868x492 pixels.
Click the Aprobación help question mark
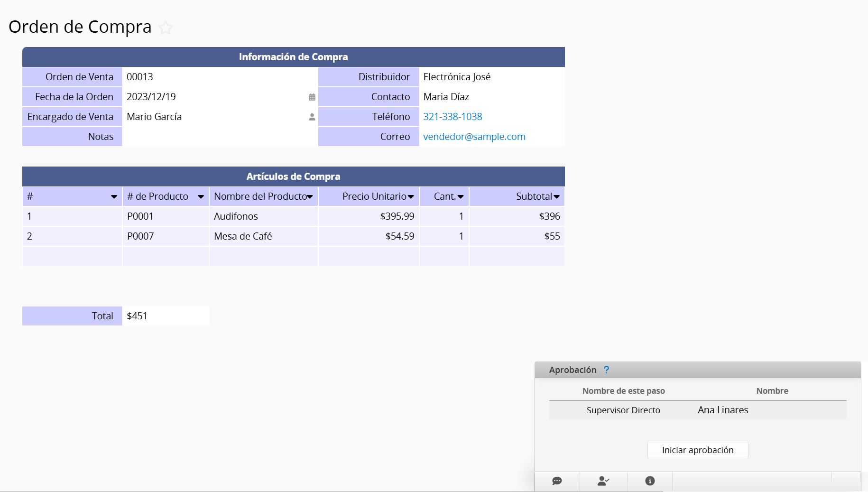[606, 370]
